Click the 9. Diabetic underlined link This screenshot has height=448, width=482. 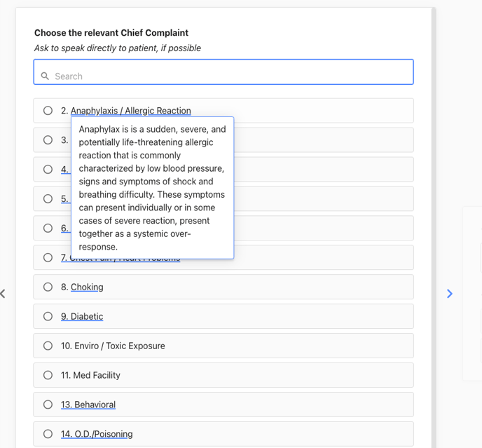[82, 316]
